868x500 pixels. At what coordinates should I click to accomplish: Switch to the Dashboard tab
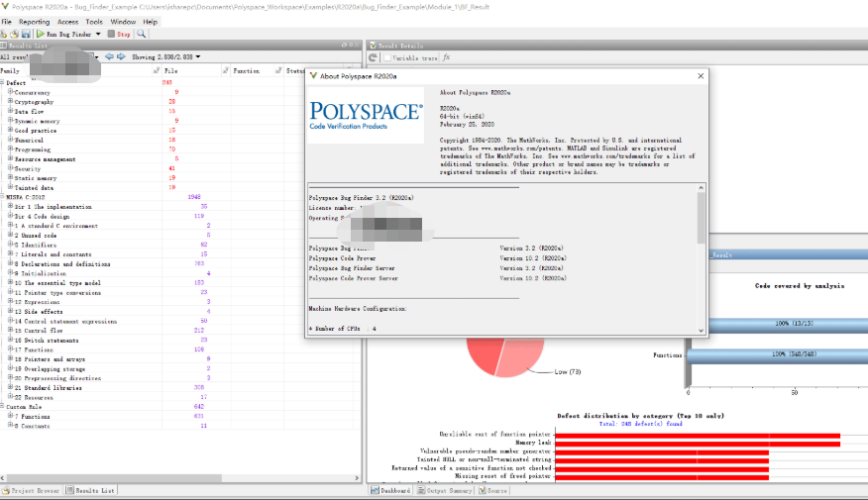pos(390,490)
